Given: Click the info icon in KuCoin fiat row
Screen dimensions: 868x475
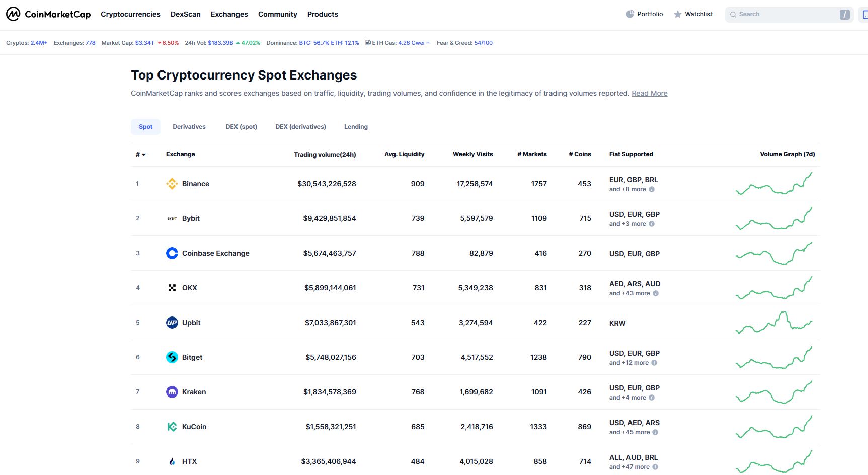Looking at the screenshot, I should coord(655,432).
